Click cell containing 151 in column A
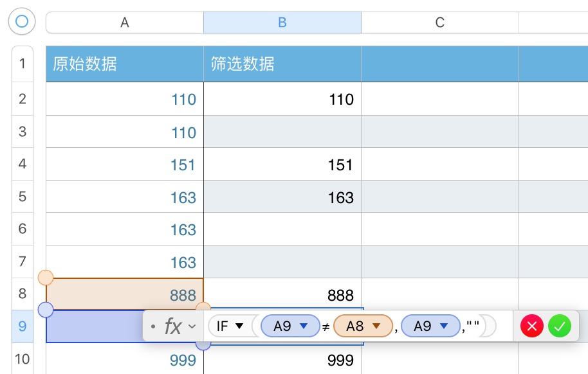588x374 pixels. [125, 165]
